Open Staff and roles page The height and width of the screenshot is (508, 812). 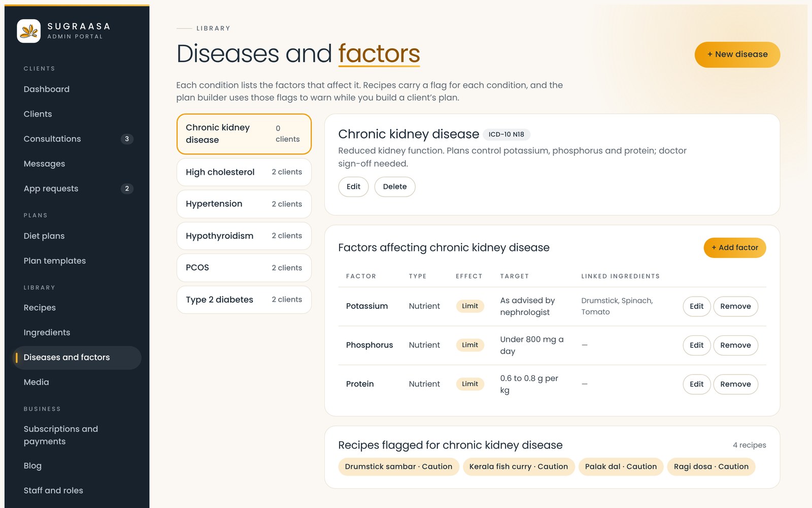tap(77, 491)
